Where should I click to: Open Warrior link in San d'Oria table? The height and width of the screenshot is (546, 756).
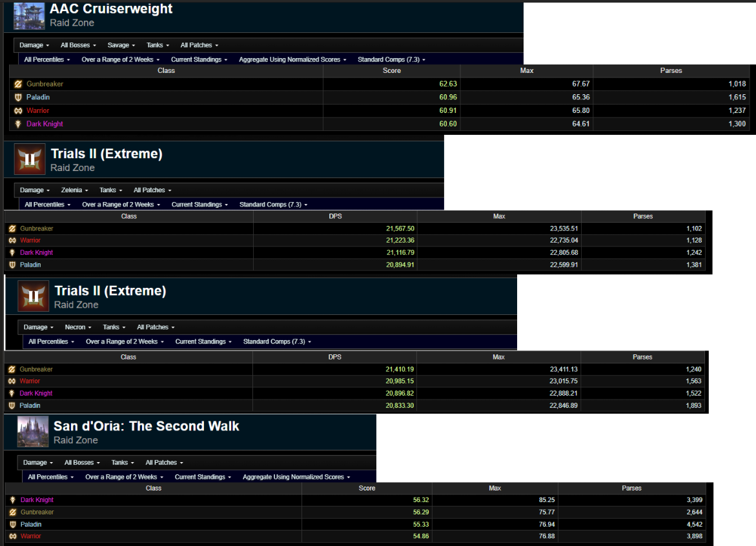[31, 536]
